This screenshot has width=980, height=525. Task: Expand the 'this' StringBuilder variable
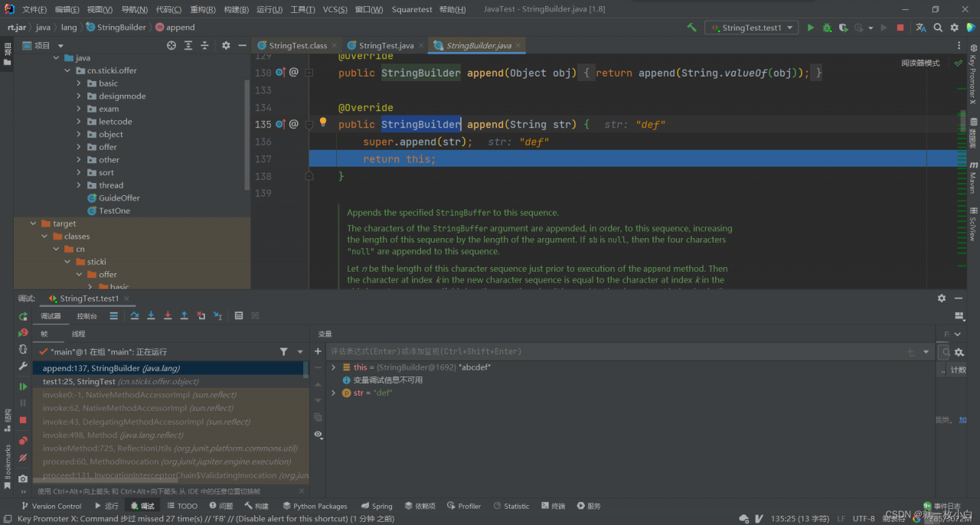333,367
